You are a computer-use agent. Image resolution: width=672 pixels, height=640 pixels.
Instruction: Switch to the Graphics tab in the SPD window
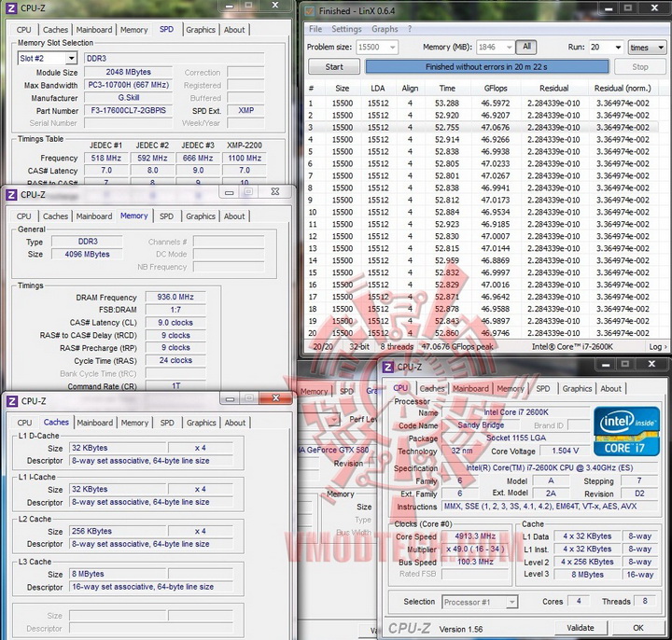[201, 30]
